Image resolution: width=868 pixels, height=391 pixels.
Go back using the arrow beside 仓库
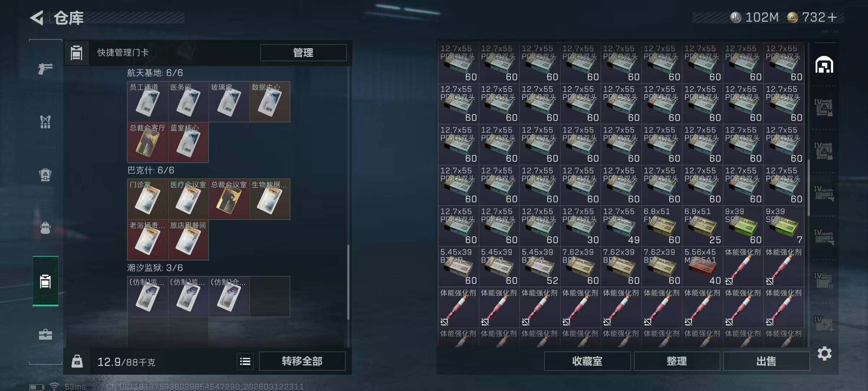pyautogui.click(x=37, y=17)
